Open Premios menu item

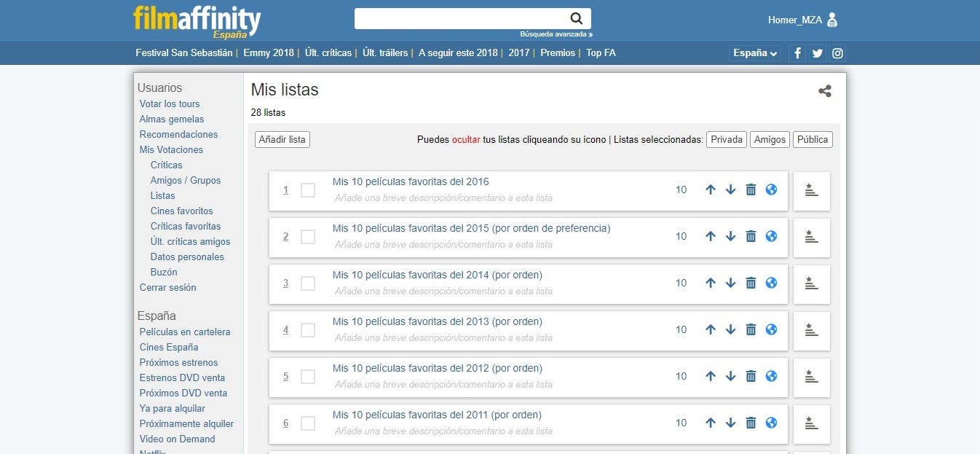(x=558, y=53)
